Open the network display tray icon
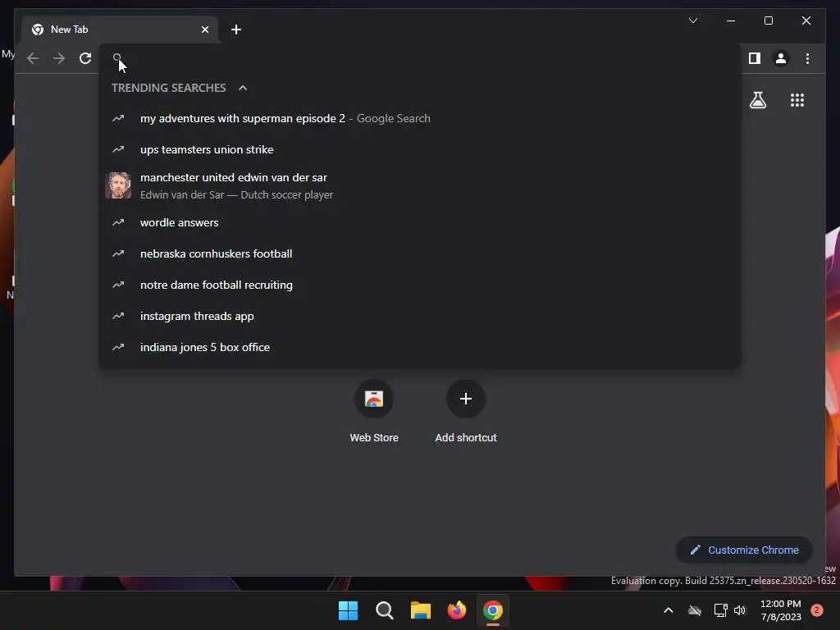Screen dimensions: 840x630 720,610
